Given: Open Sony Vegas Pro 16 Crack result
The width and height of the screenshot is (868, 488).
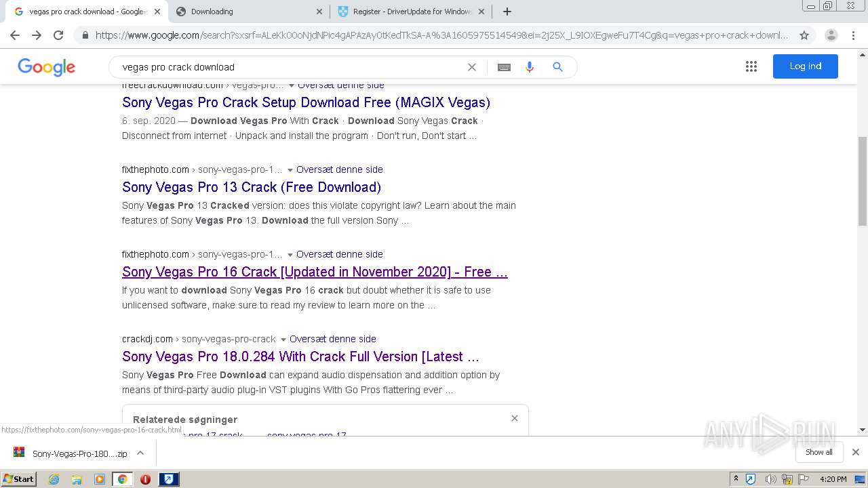Looking at the screenshot, I should (315, 272).
